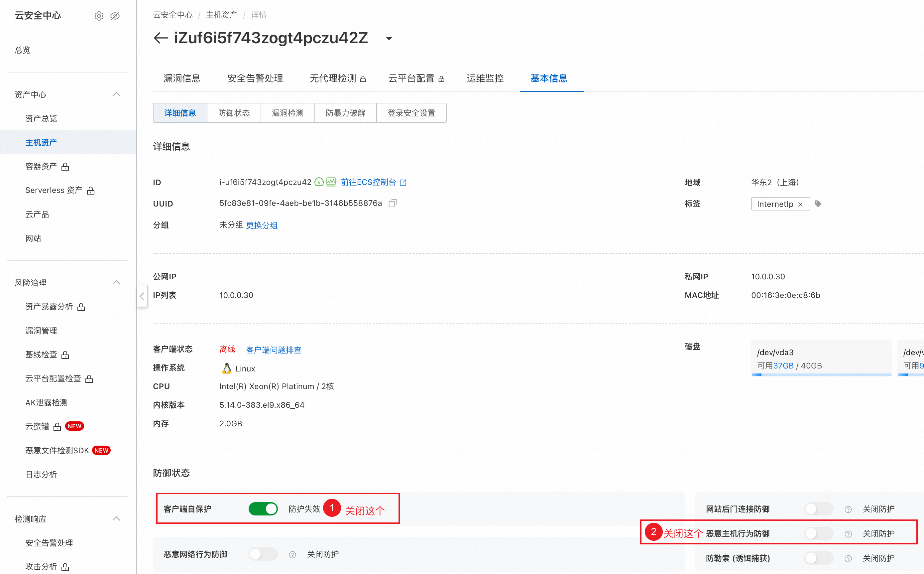Screen dimensions: 924x574
Task: Select the 防御状态 sub-tab
Action: click(x=234, y=113)
